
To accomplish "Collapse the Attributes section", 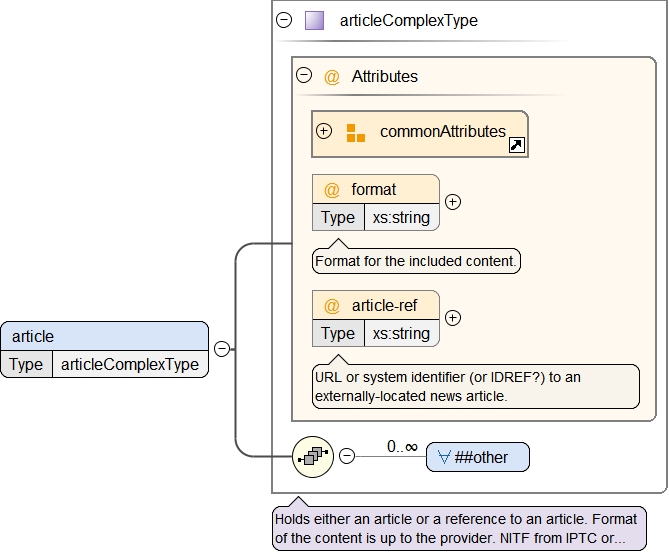I will point(304,76).
